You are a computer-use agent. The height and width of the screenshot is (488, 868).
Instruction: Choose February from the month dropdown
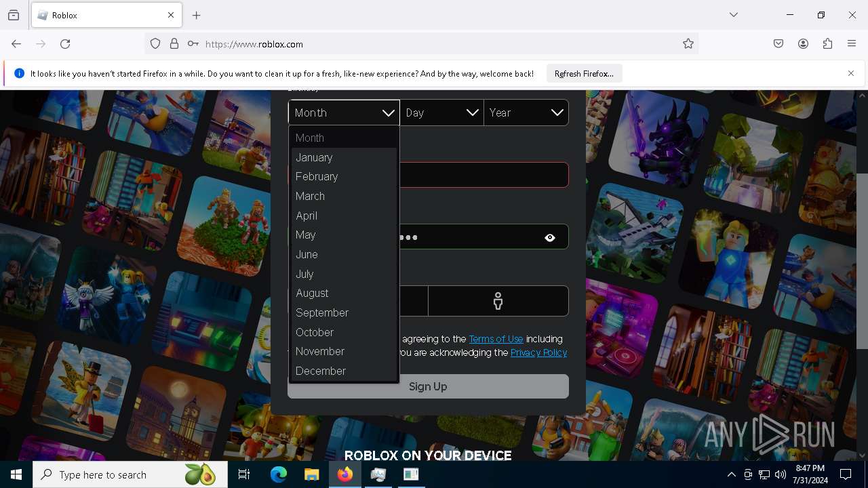[x=343, y=176]
